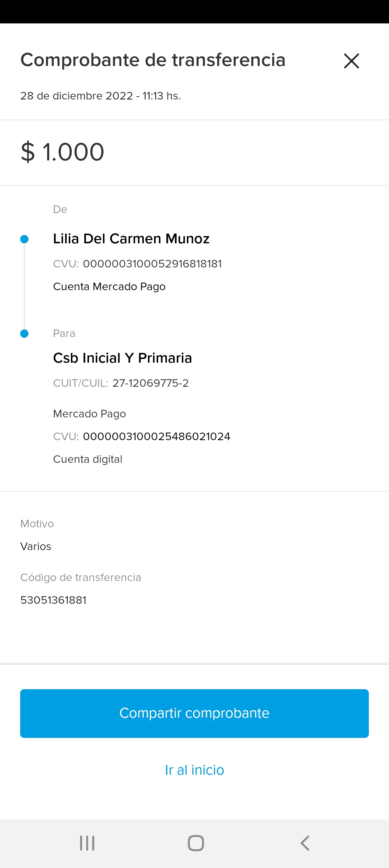The image size is (389, 868).
Task: Tap the sender CVU number
Action: click(x=152, y=264)
